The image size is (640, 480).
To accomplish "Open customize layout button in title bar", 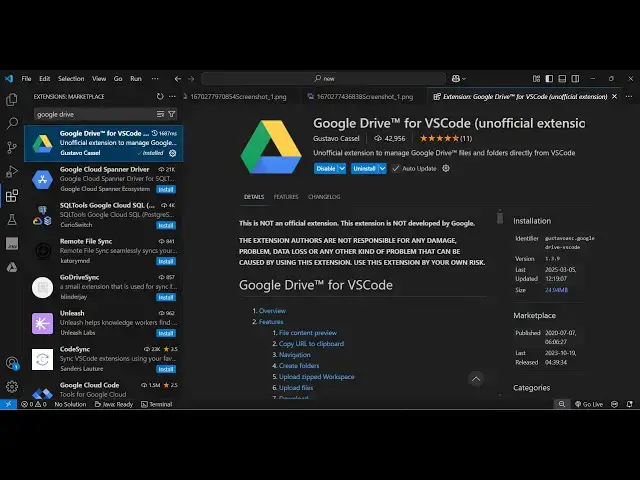I will 536,78.
